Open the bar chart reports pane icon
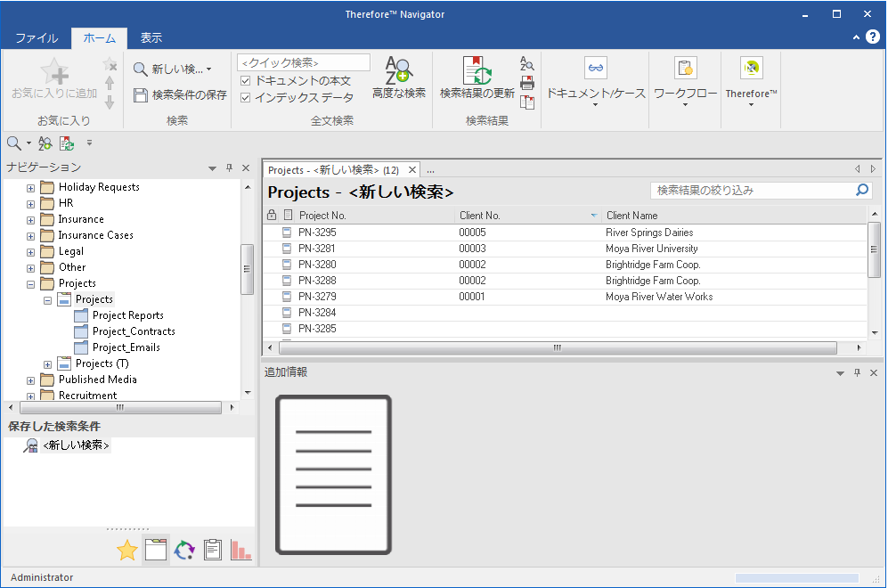The width and height of the screenshot is (888, 588). [240, 550]
